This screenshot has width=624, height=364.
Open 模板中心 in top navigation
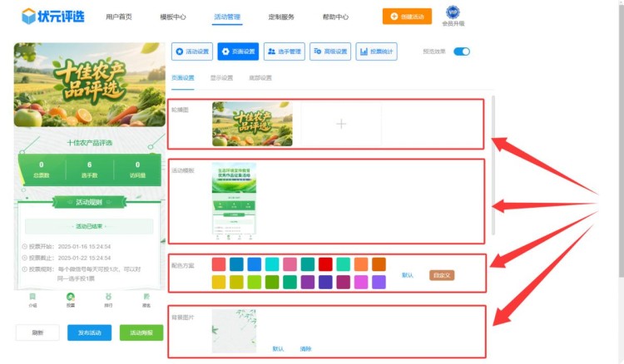pos(172,17)
